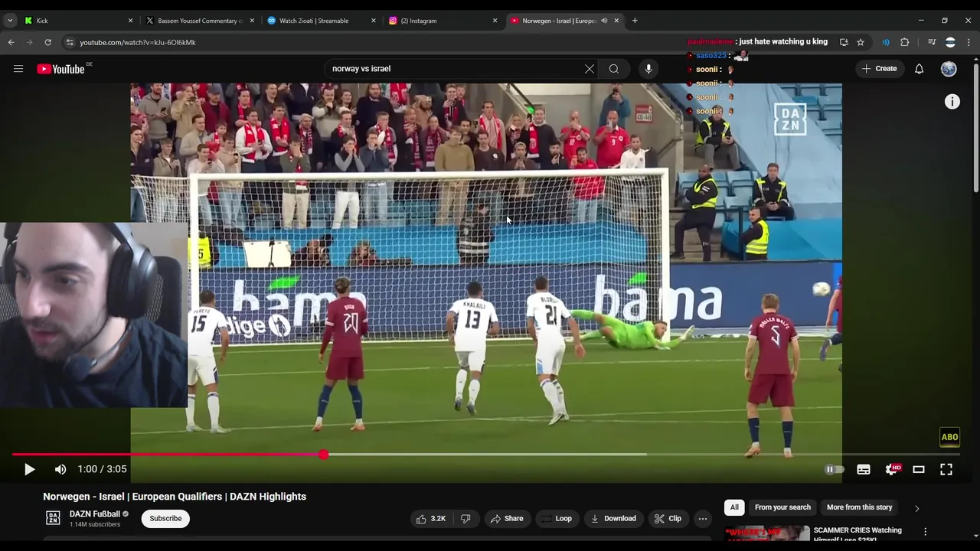Play the video

click(29, 469)
